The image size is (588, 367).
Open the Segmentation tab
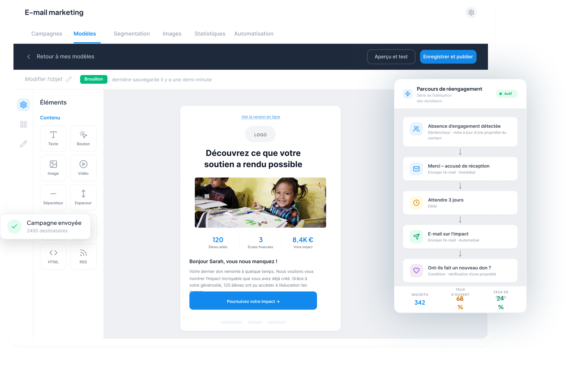[x=132, y=34]
